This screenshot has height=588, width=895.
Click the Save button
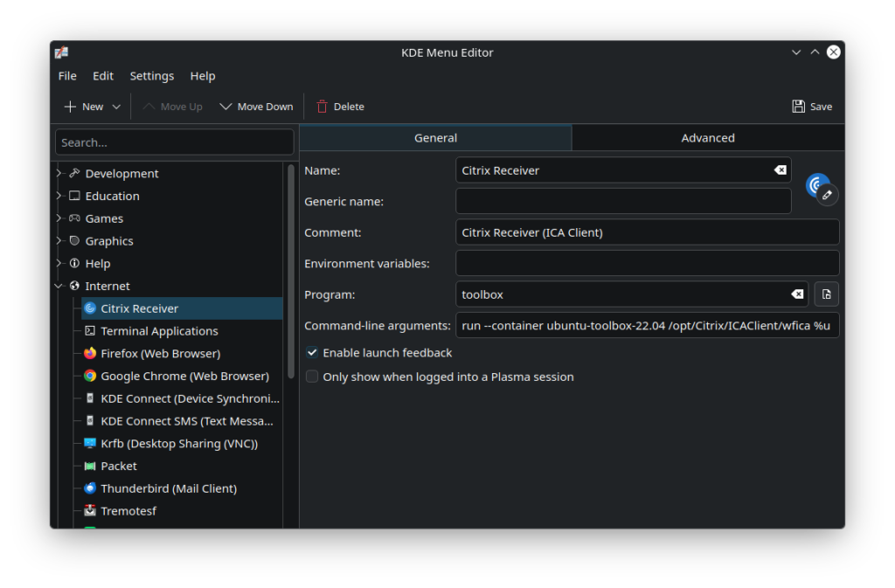[x=812, y=107]
